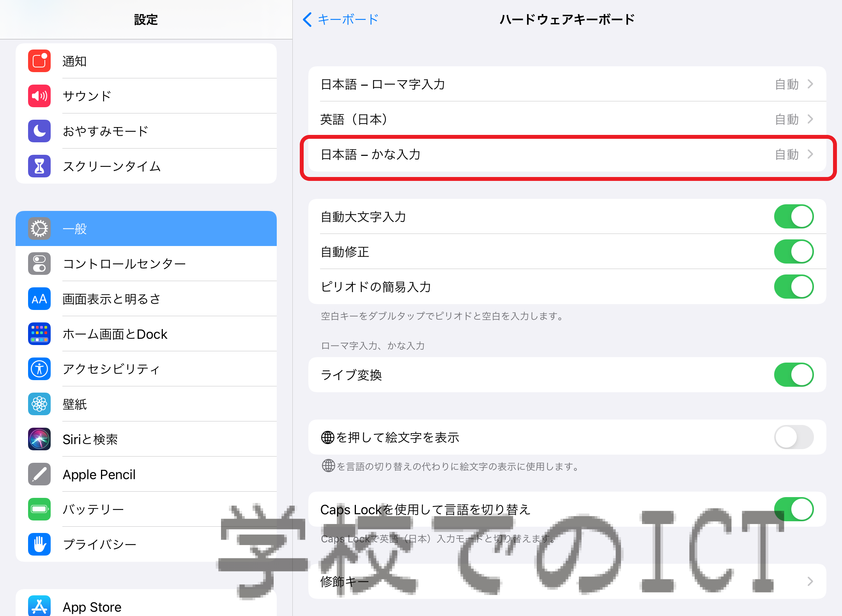Tap the Control Center switches icon
842x616 pixels.
pos(39,264)
